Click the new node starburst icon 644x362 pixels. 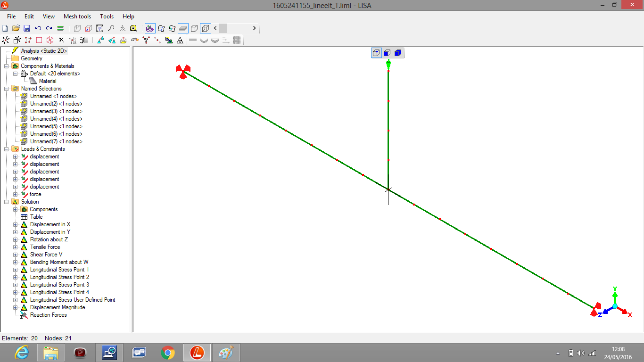(6, 40)
